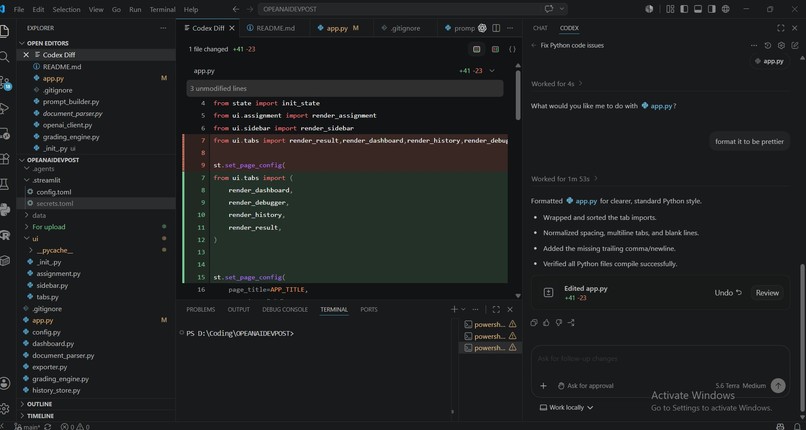Image resolution: width=806 pixels, height=430 pixels.
Task: Open the Accounts icon in the activity bar
Action: pos(5,383)
